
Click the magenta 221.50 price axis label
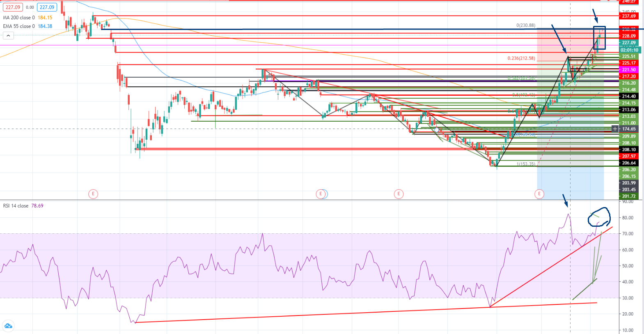[x=629, y=70]
